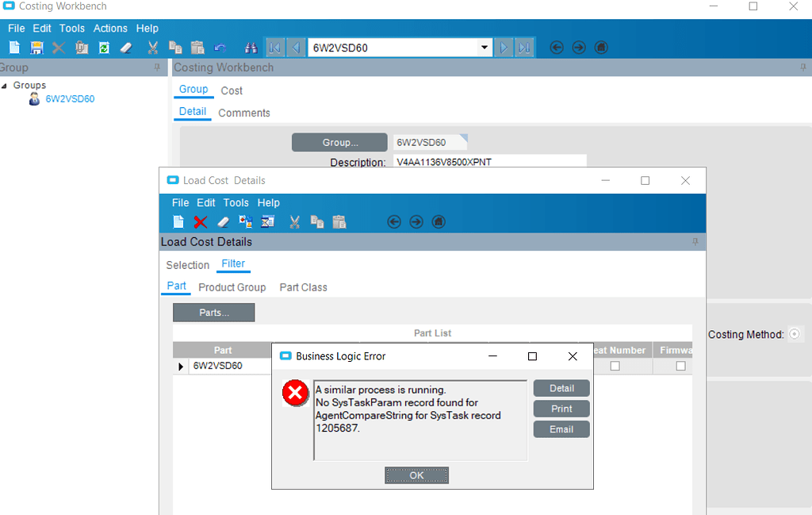Paste using the clipboard icon

point(196,47)
